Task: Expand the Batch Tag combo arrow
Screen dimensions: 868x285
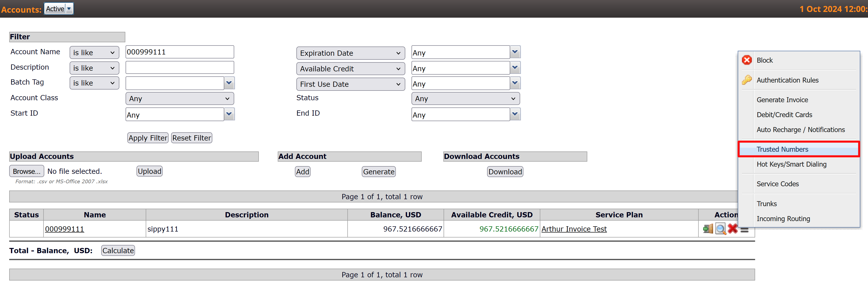Action: point(229,83)
